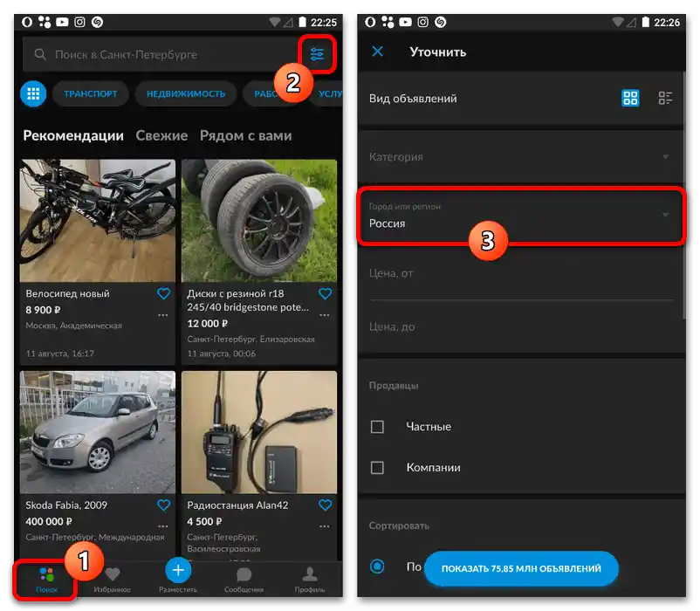700x611 pixels.
Task: Focus the Цена, до field
Action: coord(521,327)
